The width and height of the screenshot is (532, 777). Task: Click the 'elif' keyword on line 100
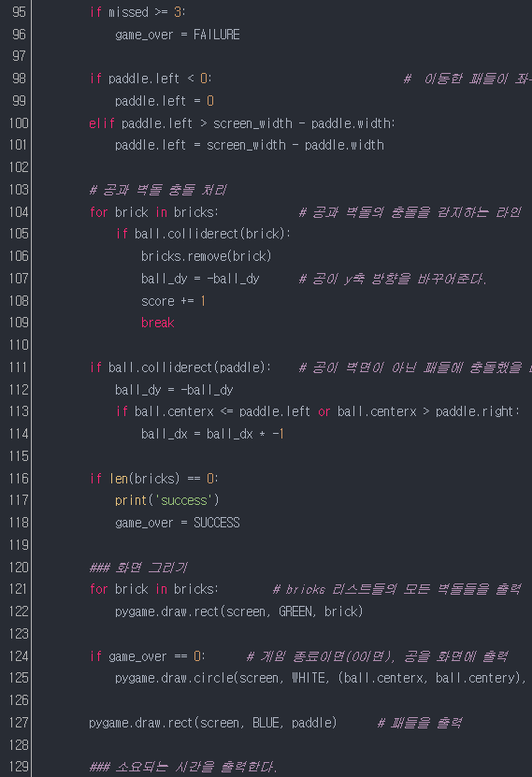102,122
